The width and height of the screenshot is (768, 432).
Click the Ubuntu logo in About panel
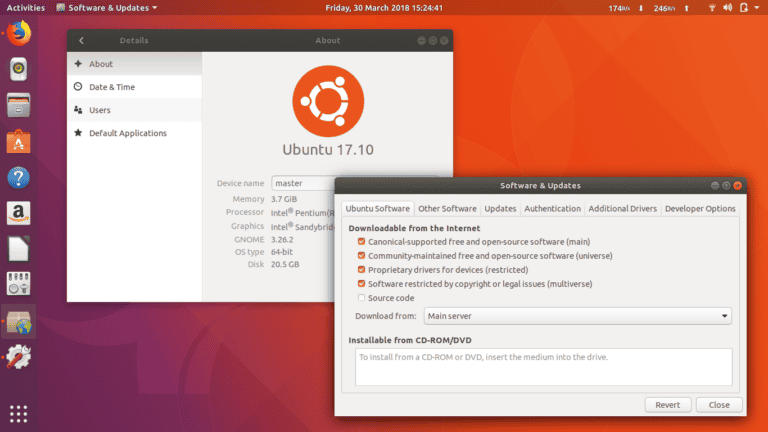(x=328, y=101)
